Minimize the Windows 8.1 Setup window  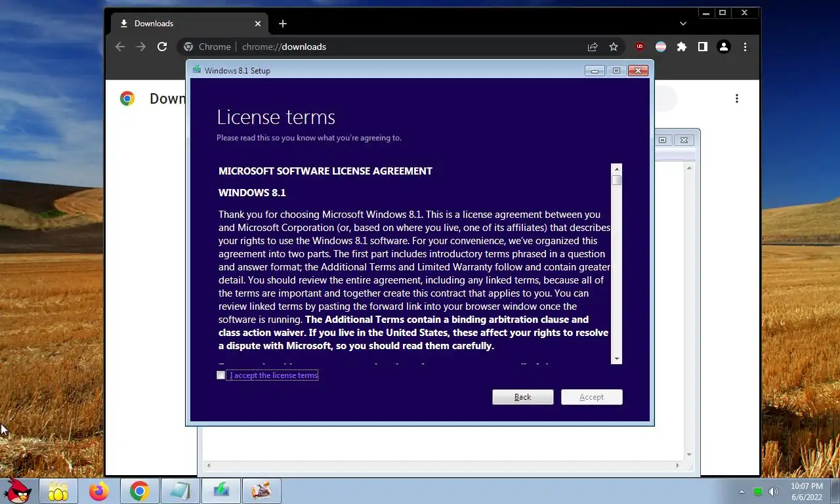(x=595, y=70)
